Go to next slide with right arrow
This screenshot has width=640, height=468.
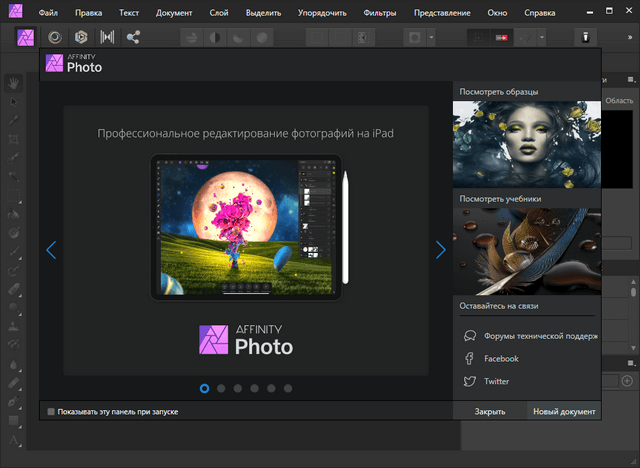click(x=440, y=250)
